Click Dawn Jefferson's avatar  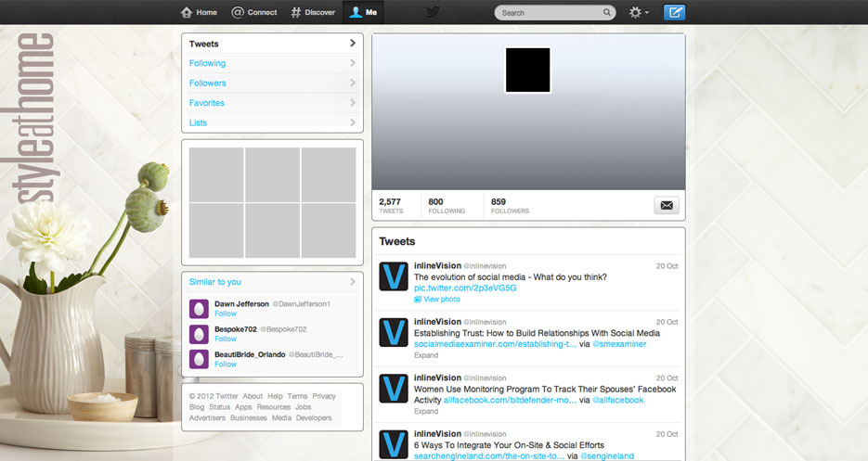199,309
